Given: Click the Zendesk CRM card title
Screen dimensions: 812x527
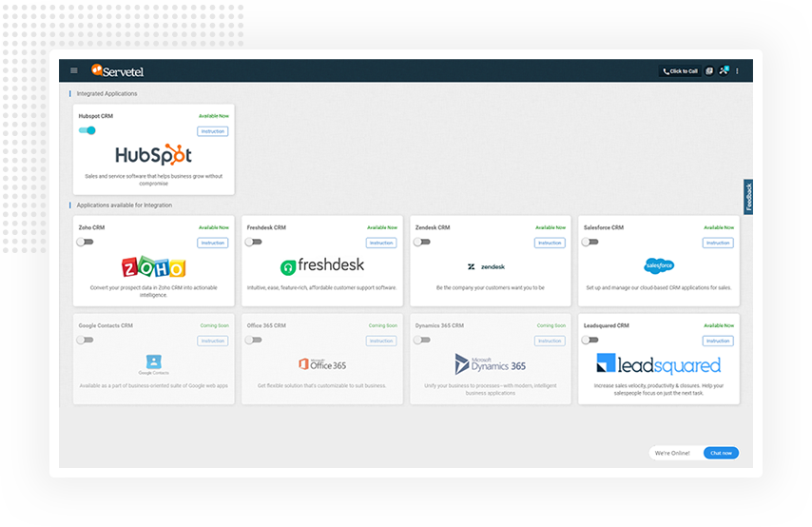Looking at the screenshot, I should click(x=433, y=227).
